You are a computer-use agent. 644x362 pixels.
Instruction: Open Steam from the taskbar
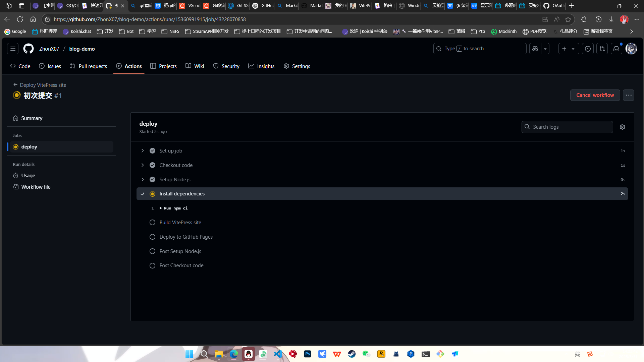tap(352, 354)
